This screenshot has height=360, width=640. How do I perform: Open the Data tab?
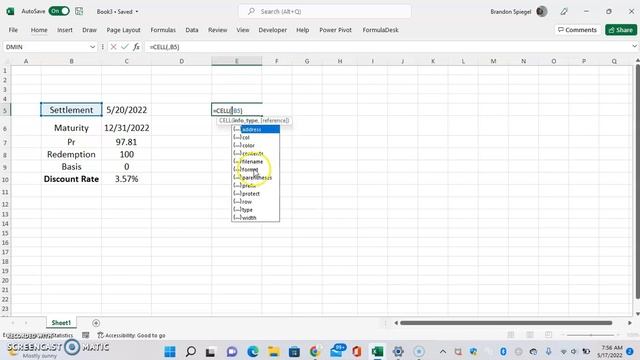(x=191, y=30)
